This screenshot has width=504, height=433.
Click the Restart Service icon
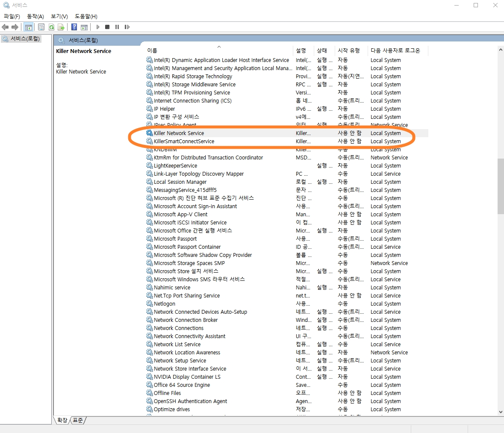coord(127,27)
